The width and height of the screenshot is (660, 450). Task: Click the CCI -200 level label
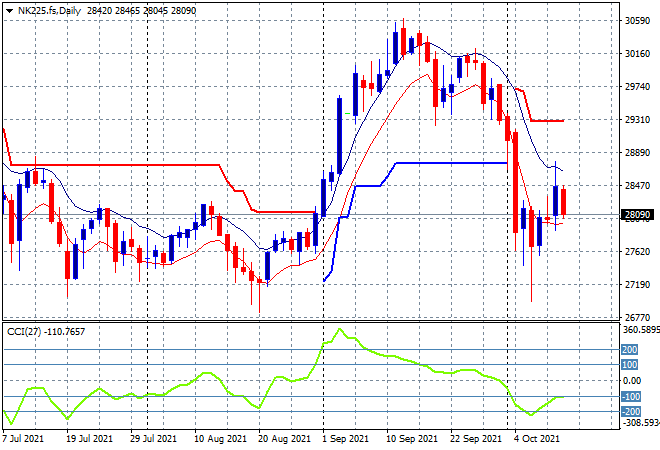click(631, 412)
